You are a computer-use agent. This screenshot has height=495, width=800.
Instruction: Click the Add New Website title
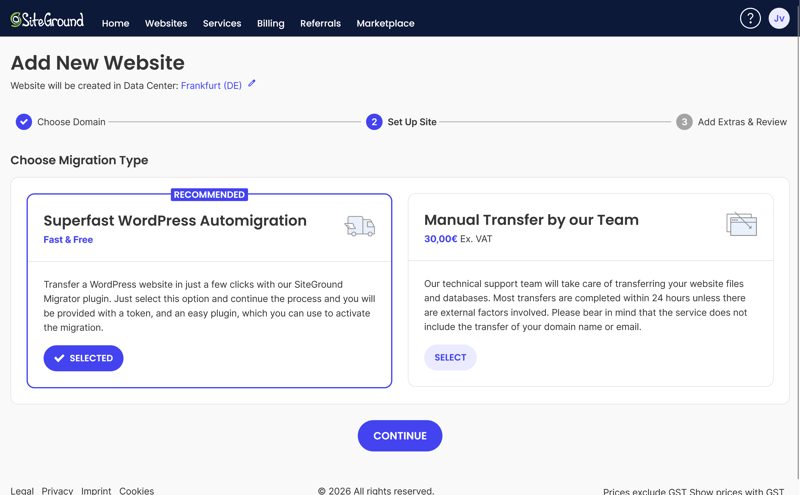97,63
